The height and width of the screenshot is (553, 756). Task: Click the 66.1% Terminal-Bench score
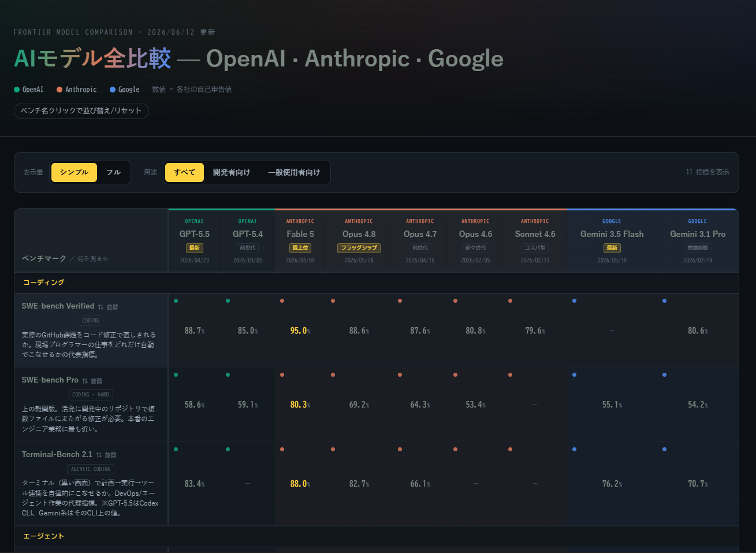tap(420, 484)
